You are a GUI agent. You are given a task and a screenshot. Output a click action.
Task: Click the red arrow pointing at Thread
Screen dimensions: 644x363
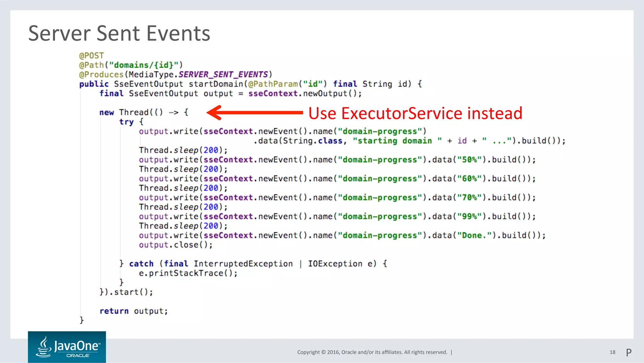[x=255, y=112]
